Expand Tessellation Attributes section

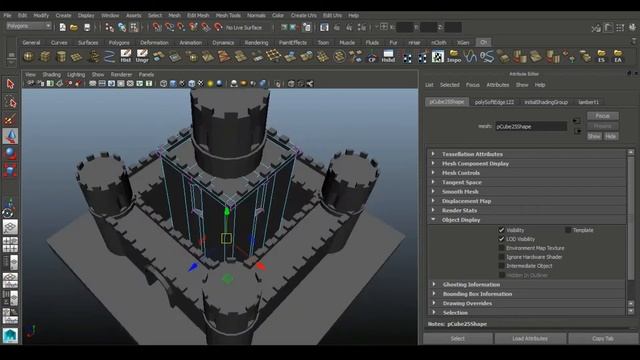[527, 154]
